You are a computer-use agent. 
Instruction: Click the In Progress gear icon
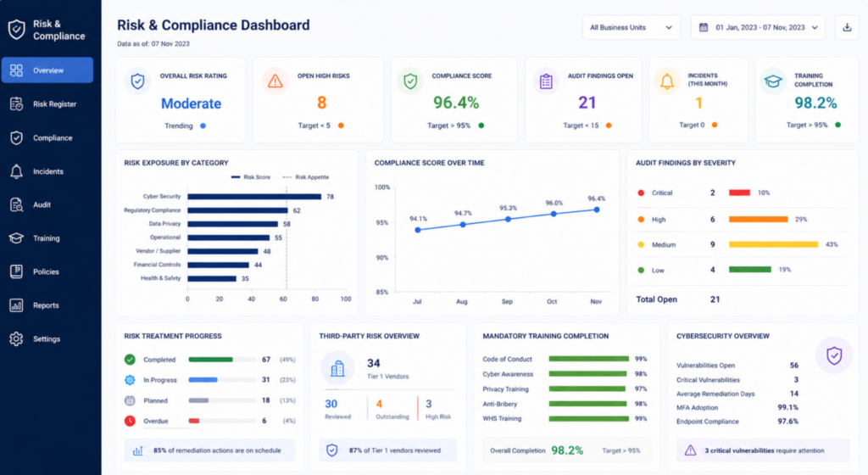point(130,380)
